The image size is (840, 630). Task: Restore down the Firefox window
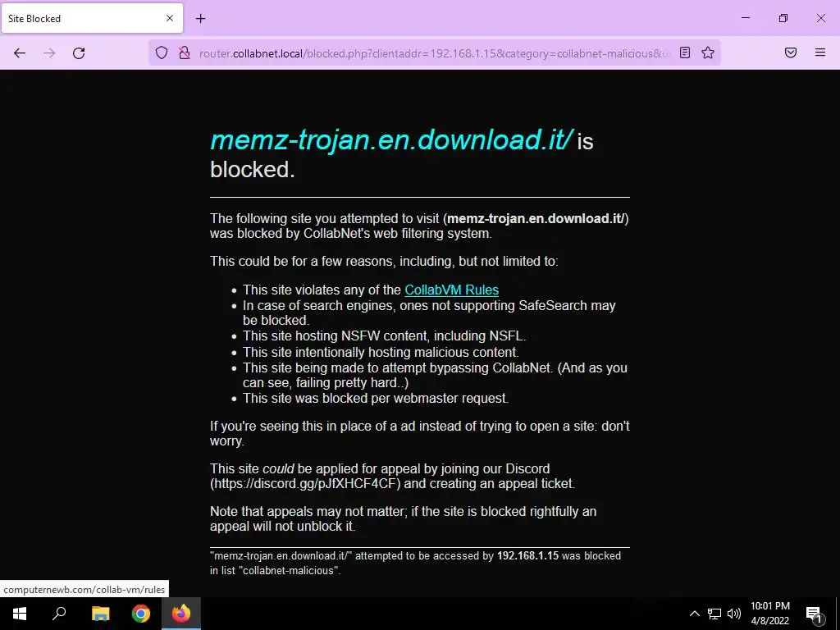(783, 18)
